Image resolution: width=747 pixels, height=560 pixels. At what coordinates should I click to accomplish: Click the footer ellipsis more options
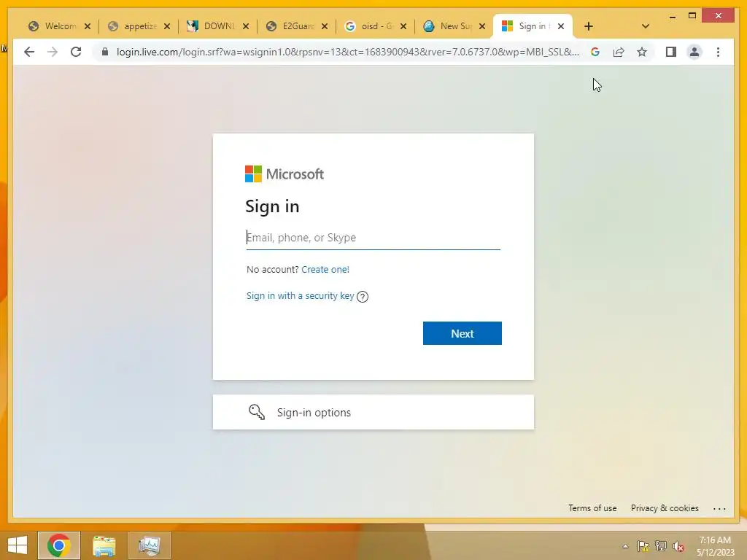pos(719,508)
